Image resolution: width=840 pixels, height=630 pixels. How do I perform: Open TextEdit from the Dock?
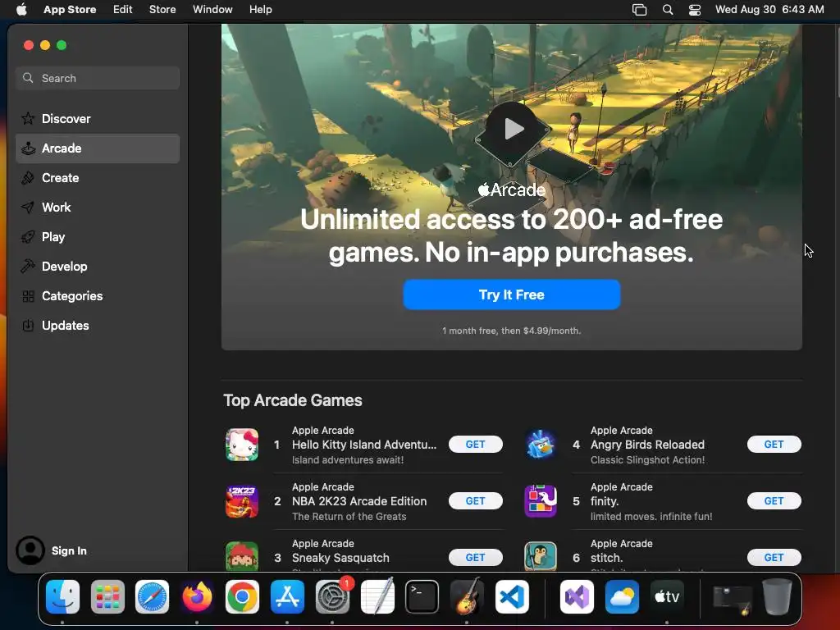coord(377,597)
